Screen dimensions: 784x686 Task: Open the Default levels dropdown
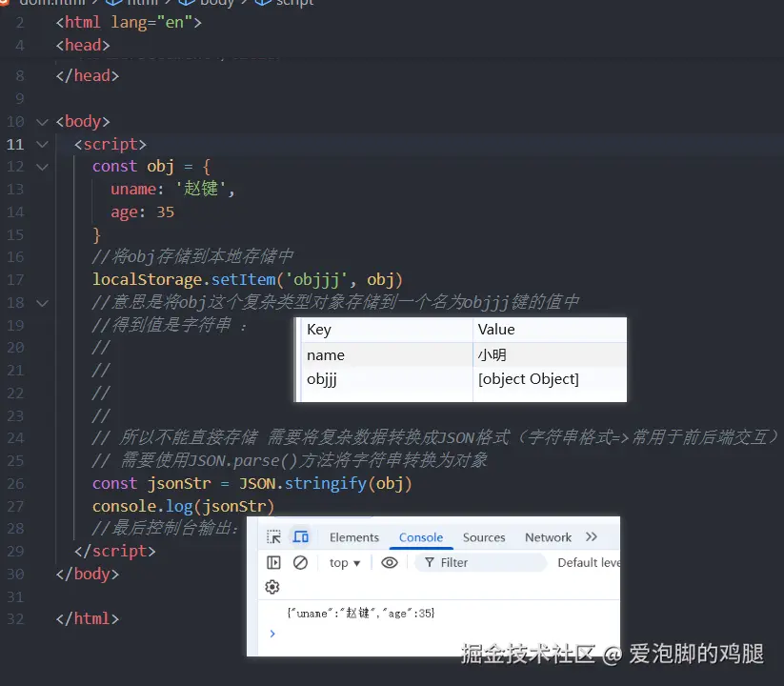[x=589, y=562]
